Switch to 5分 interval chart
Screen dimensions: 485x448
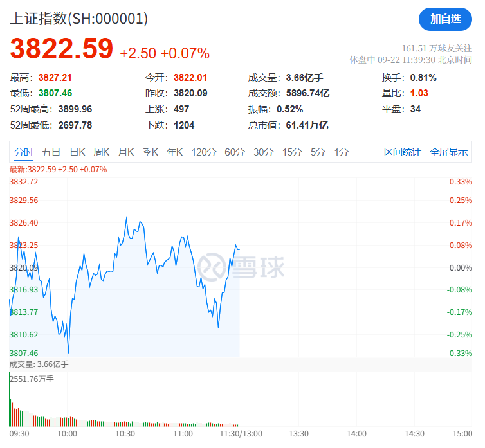(318, 152)
